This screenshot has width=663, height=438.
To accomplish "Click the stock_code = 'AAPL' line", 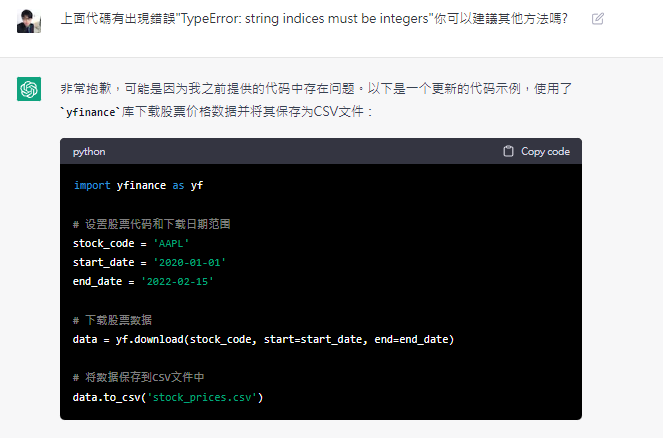I will [x=131, y=244].
